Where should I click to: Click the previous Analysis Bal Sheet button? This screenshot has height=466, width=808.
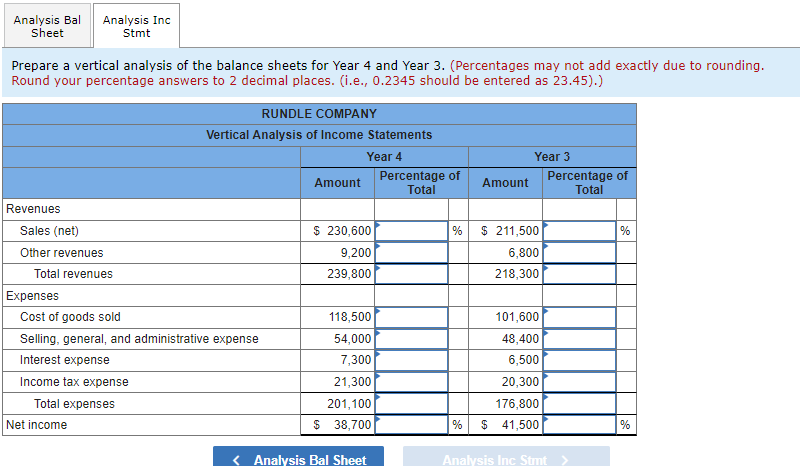click(298, 457)
